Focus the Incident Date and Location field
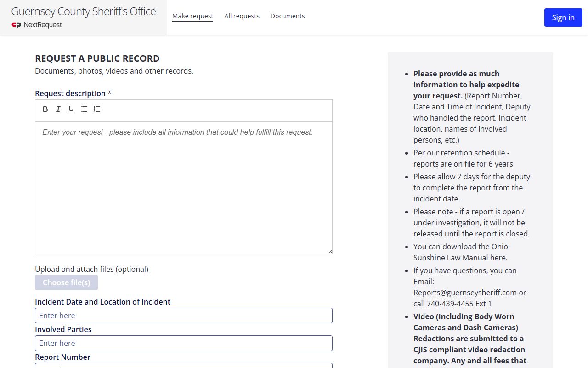The image size is (588, 368). 184,316
